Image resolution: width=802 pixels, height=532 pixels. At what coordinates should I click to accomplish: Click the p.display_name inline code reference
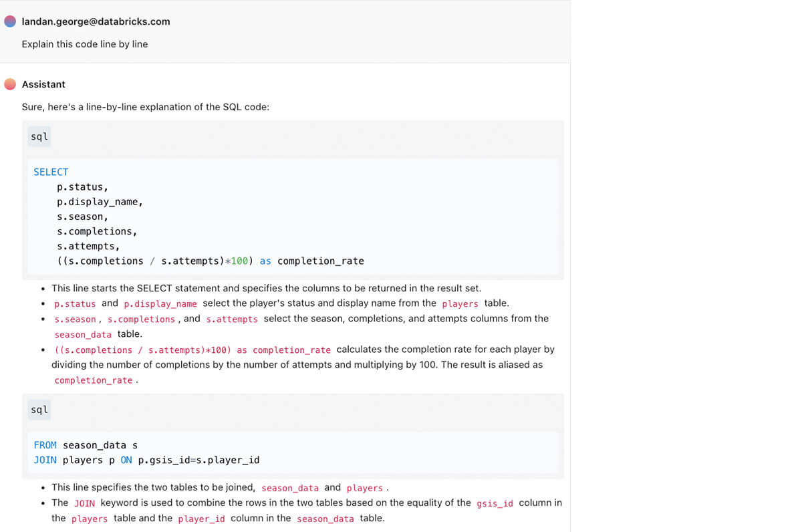160,303
